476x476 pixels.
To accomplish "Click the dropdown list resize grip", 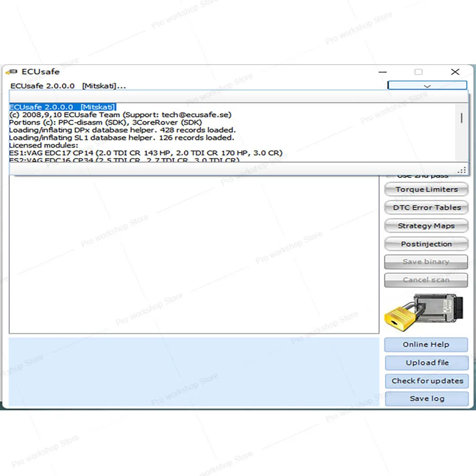I will coord(462,170).
